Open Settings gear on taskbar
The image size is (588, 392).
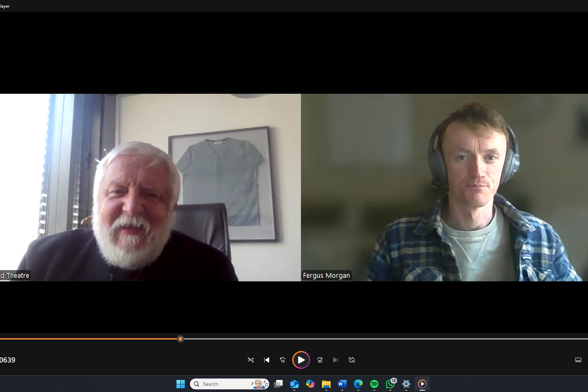pos(406,384)
